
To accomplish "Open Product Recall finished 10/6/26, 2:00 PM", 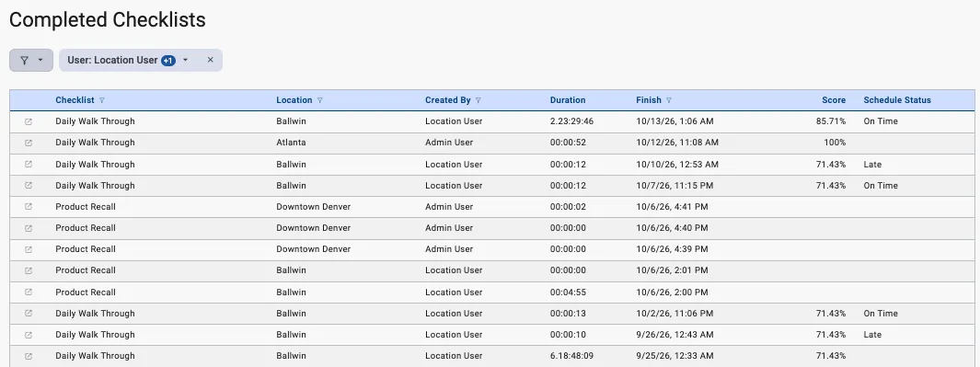I will tap(29, 292).
